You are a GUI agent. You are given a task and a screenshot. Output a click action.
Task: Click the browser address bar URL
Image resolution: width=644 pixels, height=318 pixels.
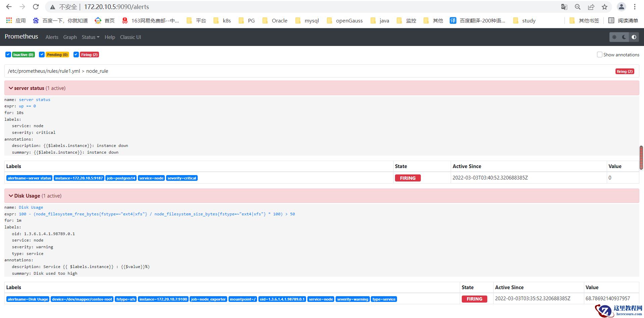coord(116,7)
